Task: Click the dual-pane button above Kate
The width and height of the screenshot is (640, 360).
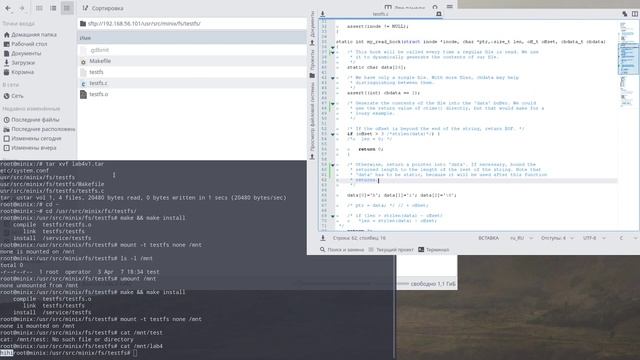Action: [x=406, y=7]
